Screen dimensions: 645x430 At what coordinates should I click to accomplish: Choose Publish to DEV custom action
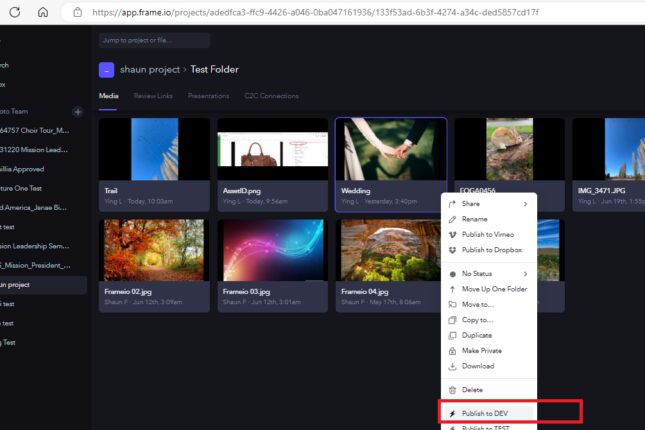488,413
